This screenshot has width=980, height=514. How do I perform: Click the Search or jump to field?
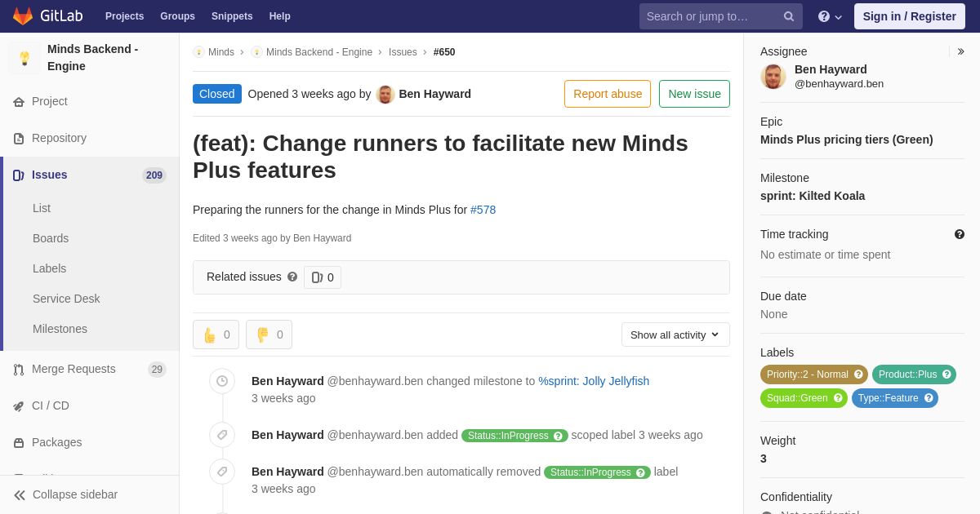pos(720,16)
